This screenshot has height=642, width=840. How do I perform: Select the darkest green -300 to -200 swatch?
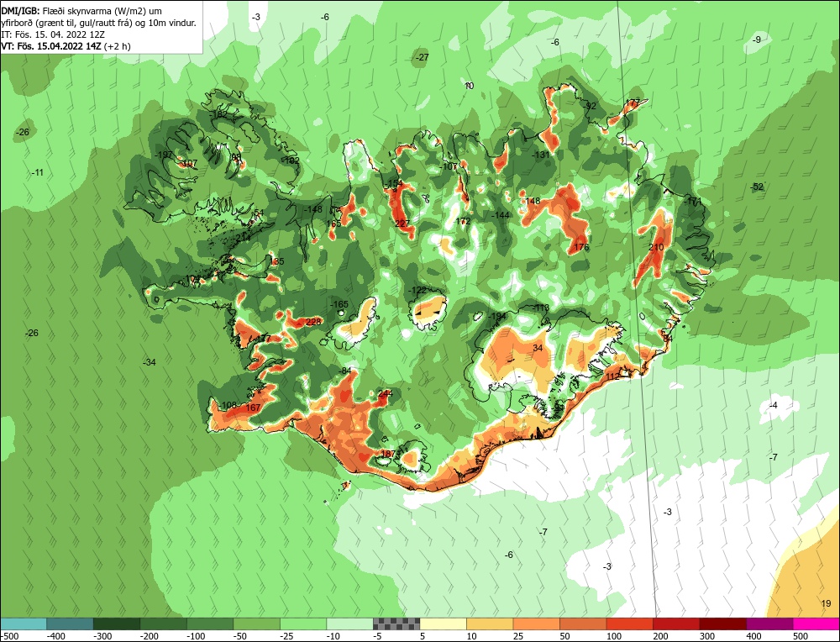click(x=117, y=624)
